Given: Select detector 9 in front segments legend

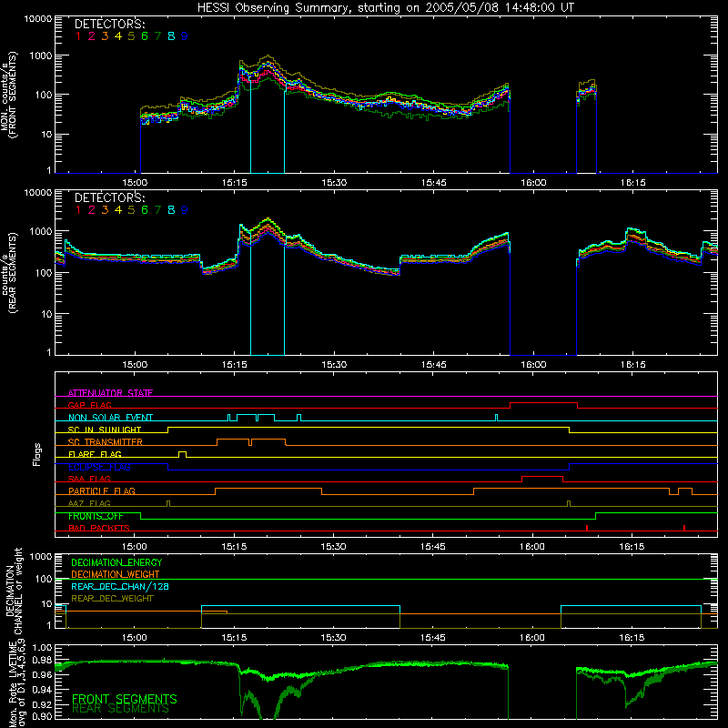Looking at the screenshot, I should pyautogui.click(x=185, y=35).
